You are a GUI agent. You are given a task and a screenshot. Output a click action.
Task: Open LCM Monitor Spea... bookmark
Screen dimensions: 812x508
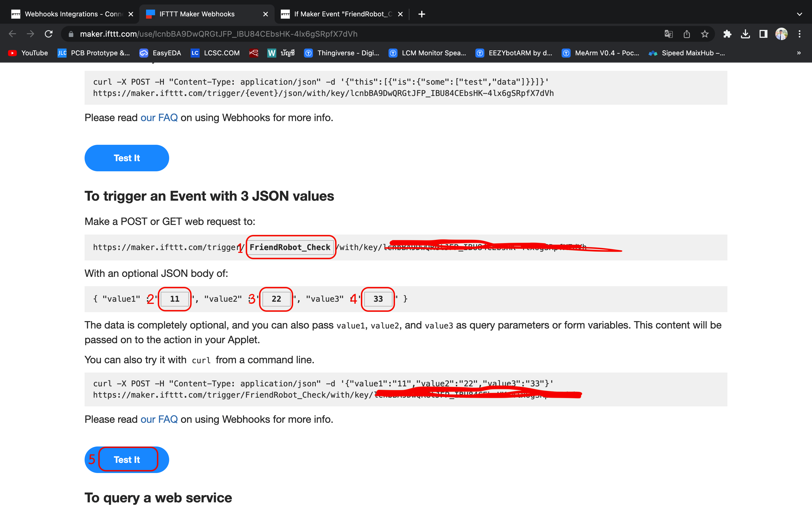coord(427,53)
